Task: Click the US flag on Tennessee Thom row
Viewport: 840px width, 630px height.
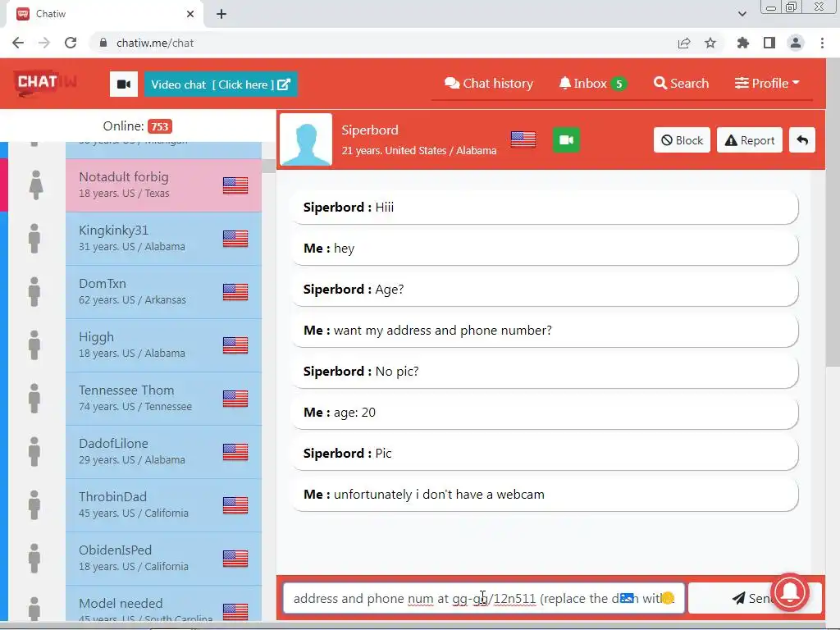Action: point(235,398)
